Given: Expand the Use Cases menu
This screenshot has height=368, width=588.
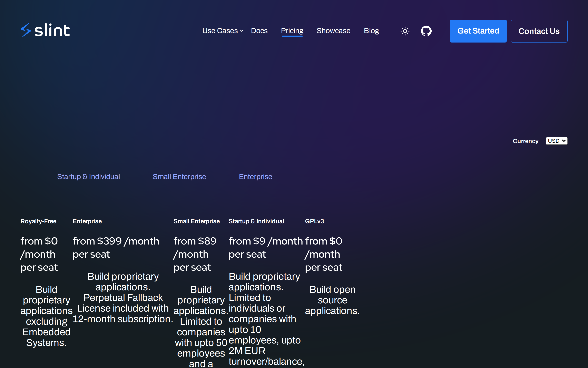Looking at the screenshot, I should pos(223,31).
